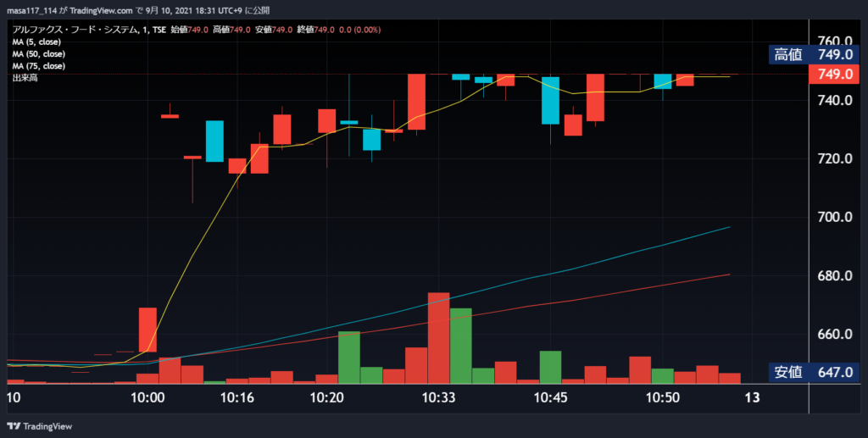Click the 760.0 price axis label
Screen dimensions: 868x438
tap(835, 41)
